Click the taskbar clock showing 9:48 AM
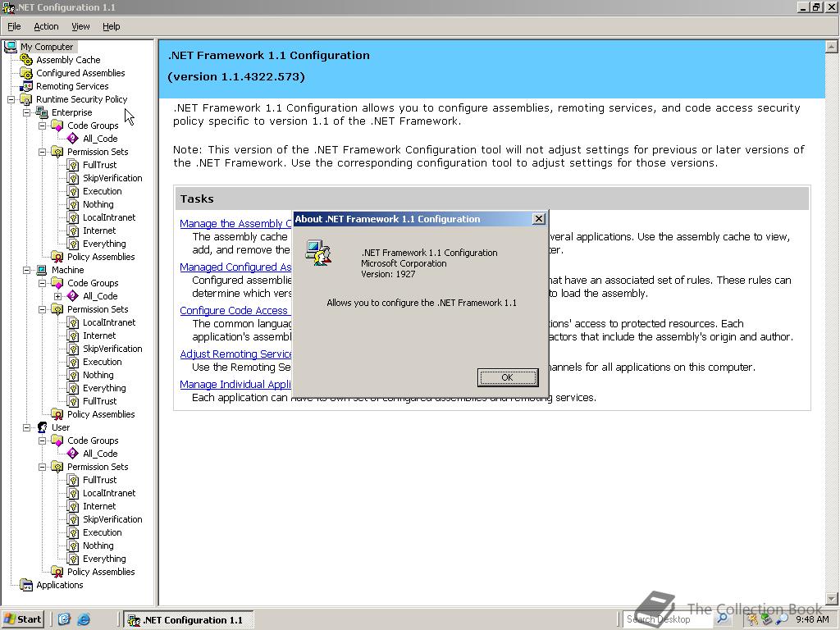Image resolution: width=840 pixels, height=630 pixels. pyautogui.click(x=812, y=619)
